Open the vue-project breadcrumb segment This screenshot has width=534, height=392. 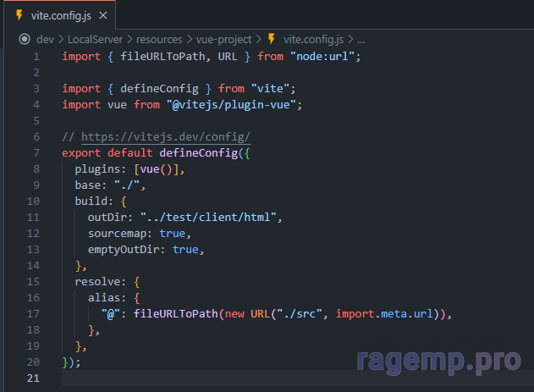(x=223, y=40)
